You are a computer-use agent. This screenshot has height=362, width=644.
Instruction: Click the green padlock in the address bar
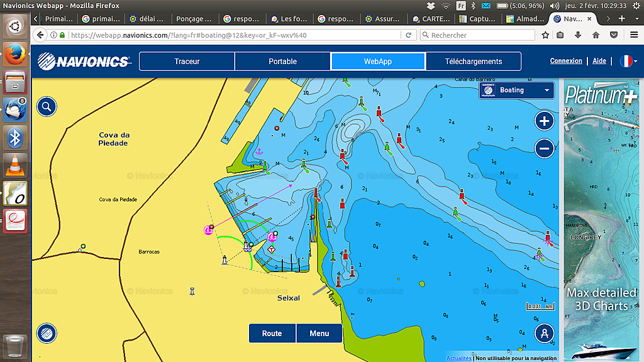(x=62, y=35)
